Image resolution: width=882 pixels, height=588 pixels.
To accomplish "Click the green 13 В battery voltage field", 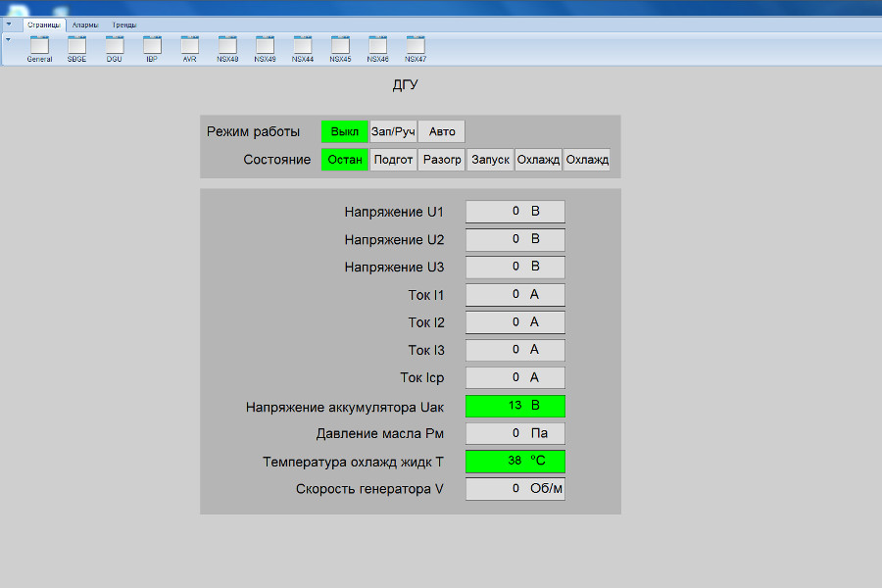I will pyautogui.click(x=515, y=406).
